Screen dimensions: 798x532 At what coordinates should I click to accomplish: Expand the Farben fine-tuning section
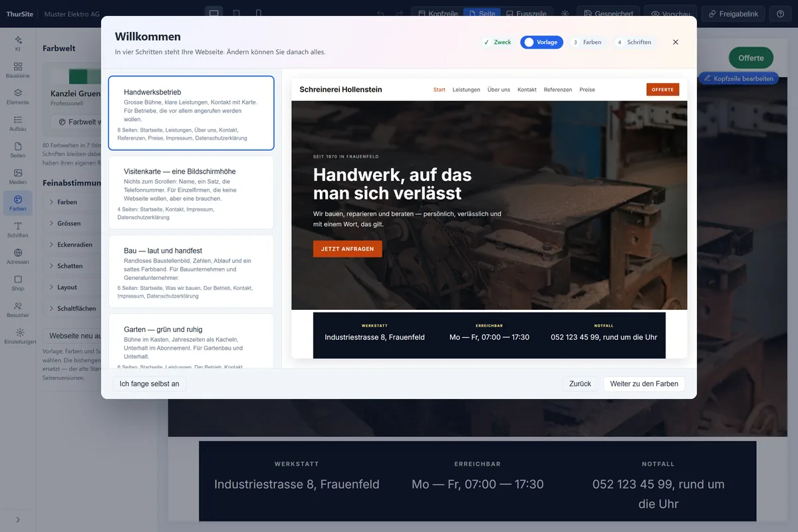point(72,201)
